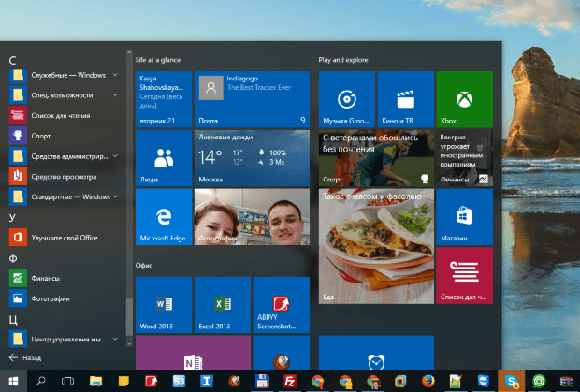Click the letter Ф group header
The height and width of the screenshot is (392, 580).
pos(12,258)
